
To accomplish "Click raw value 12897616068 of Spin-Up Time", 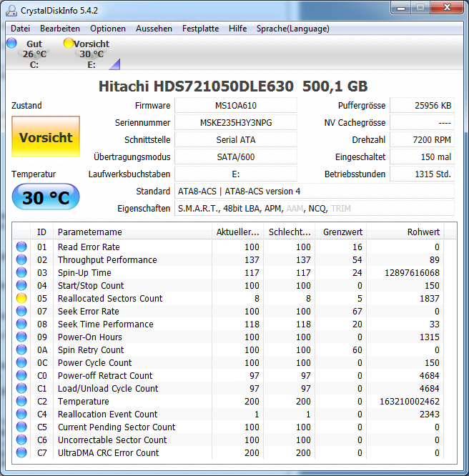I will pyautogui.click(x=412, y=272).
